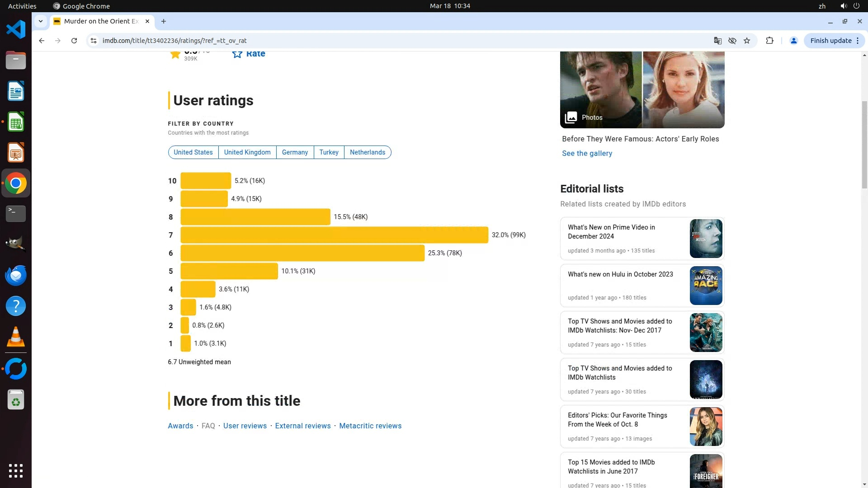Click the translate page icon

click(717, 41)
